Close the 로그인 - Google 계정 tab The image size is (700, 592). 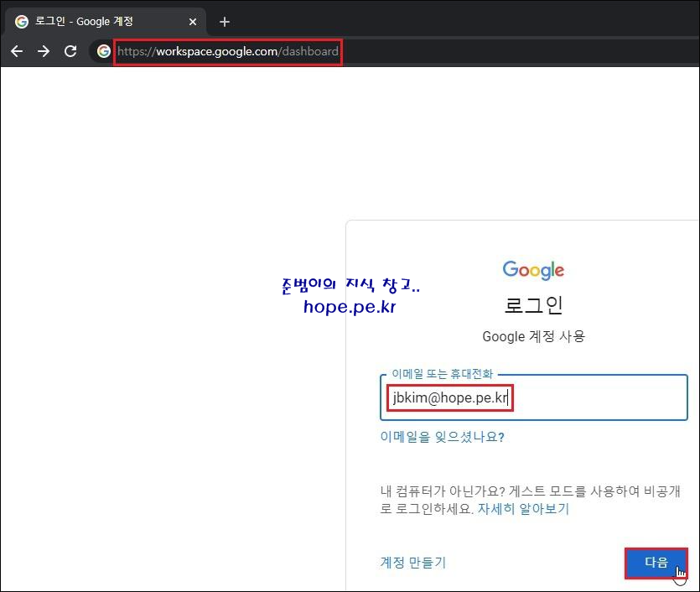193,22
